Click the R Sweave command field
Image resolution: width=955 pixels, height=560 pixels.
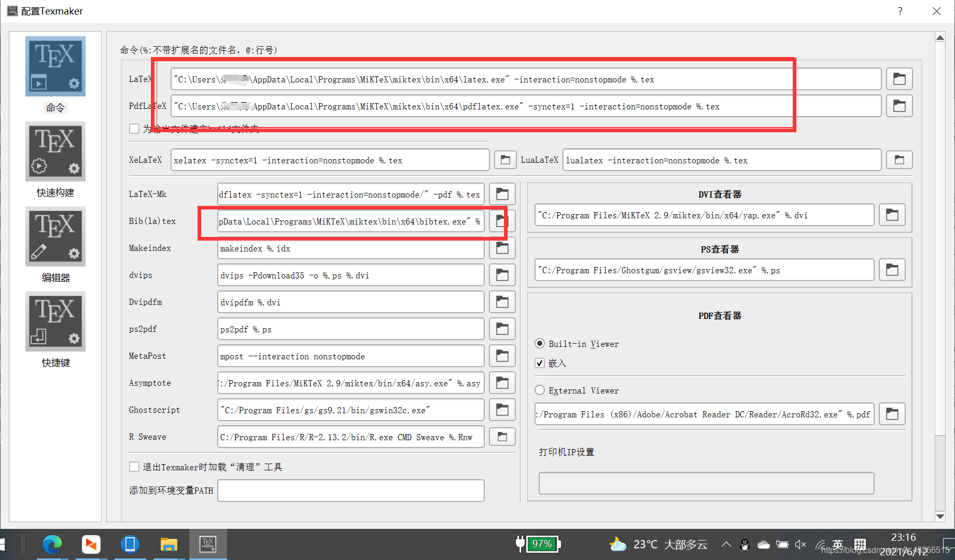coord(350,437)
